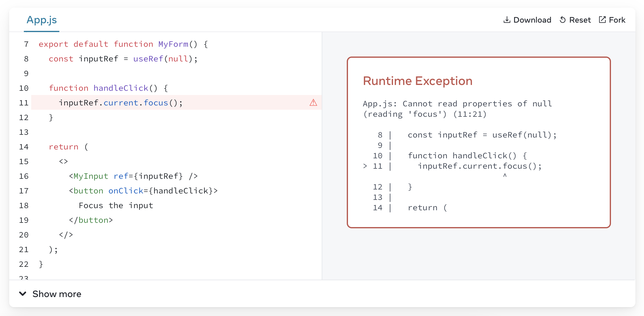Click the download arrow icon
Viewport: 644px width, 316px height.
click(x=507, y=20)
